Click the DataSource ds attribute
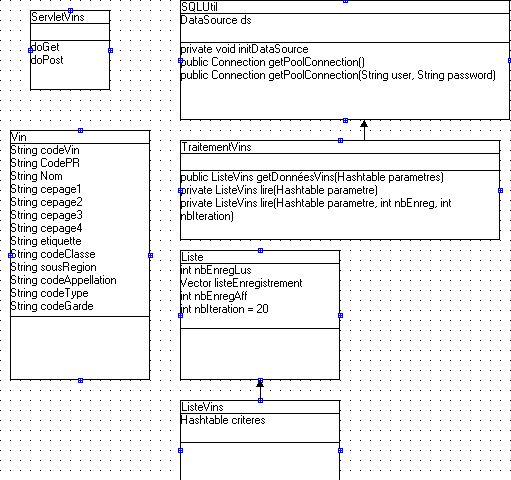The image size is (511, 480). (216, 20)
